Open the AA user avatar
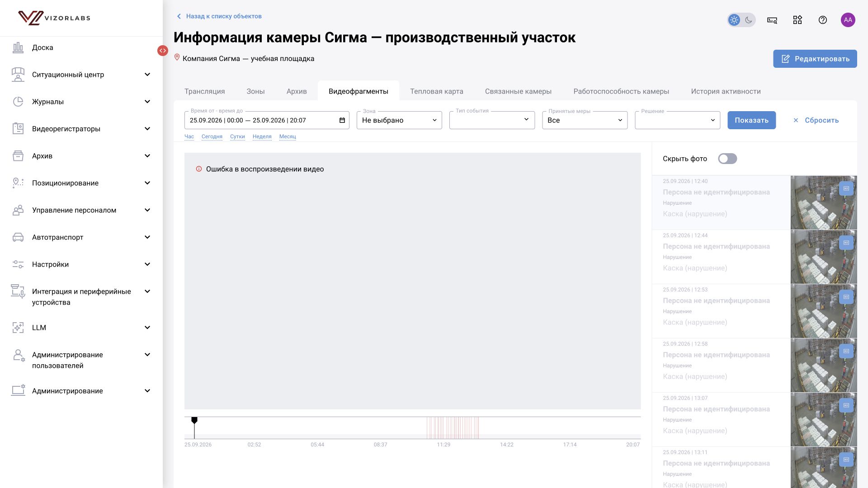The width and height of the screenshot is (868, 488). point(848,20)
